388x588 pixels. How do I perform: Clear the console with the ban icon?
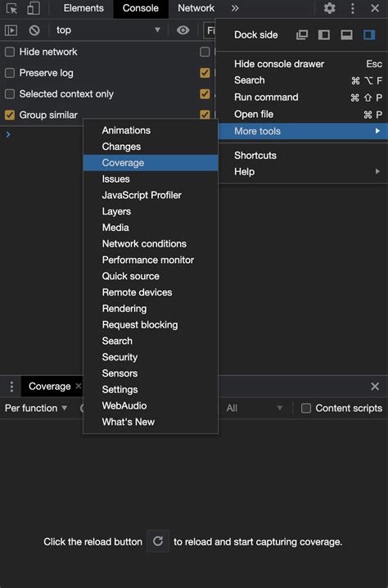(34, 30)
